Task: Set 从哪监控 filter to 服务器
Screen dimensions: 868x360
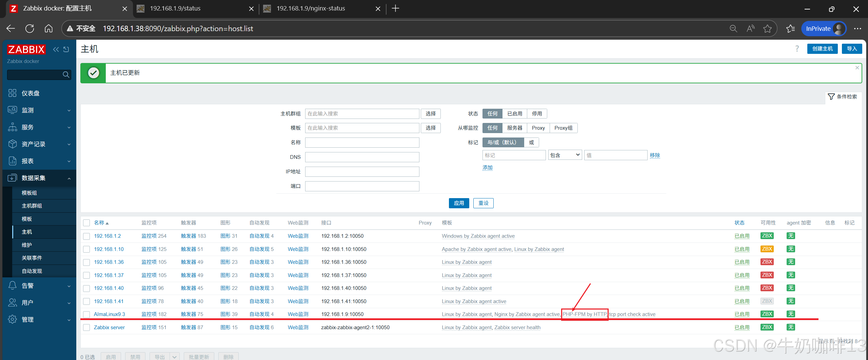Action: click(515, 128)
